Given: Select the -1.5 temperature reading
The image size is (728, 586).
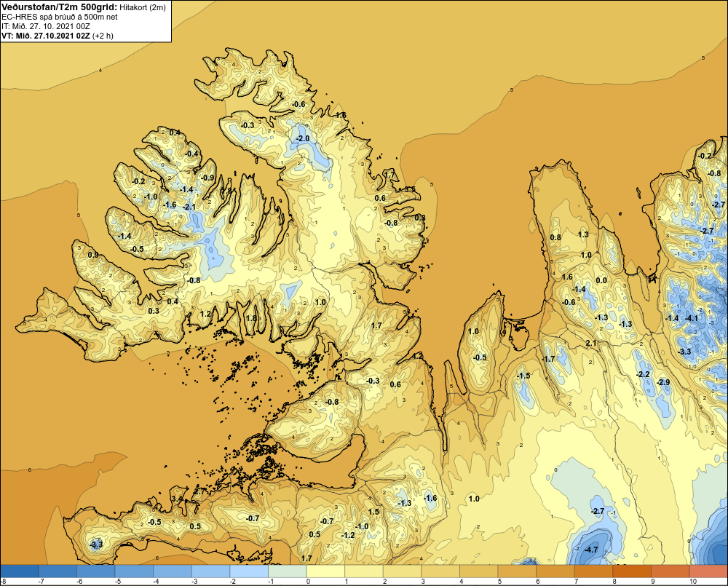Looking at the screenshot, I should point(523,376).
